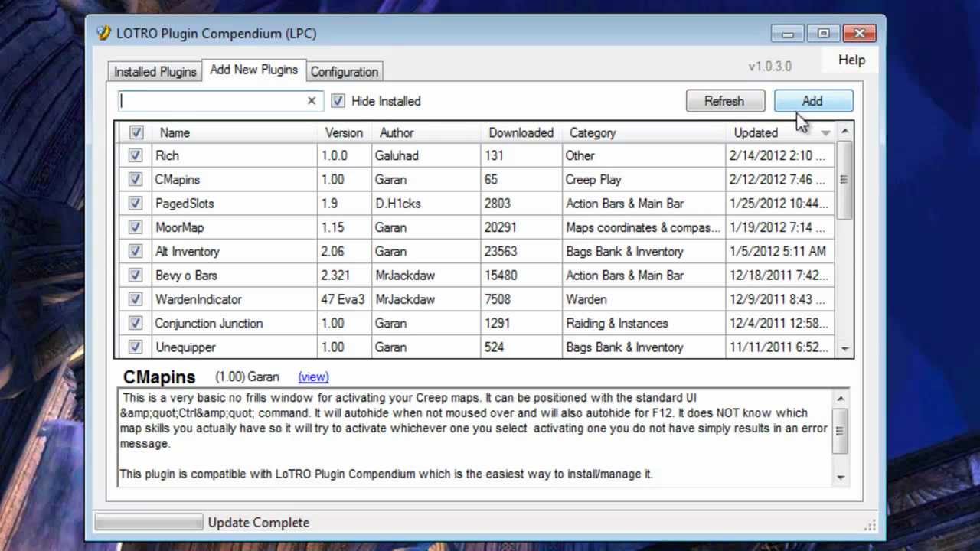This screenshot has height=551, width=980.
Task: Open the Configuration tab
Action: point(345,71)
